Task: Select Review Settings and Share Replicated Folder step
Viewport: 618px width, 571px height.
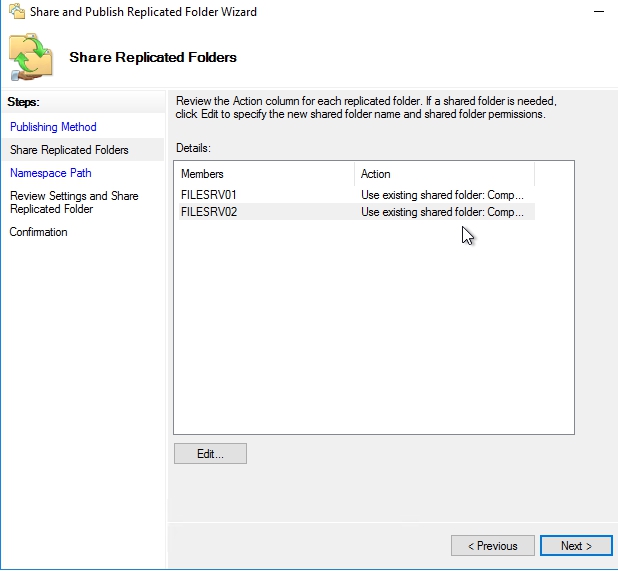Action: 74,202
